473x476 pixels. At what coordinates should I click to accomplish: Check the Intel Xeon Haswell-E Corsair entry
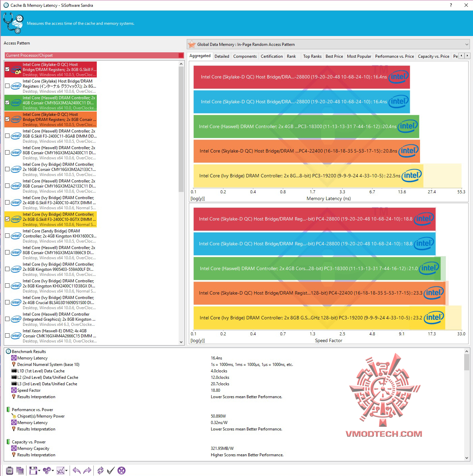[7, 336]
